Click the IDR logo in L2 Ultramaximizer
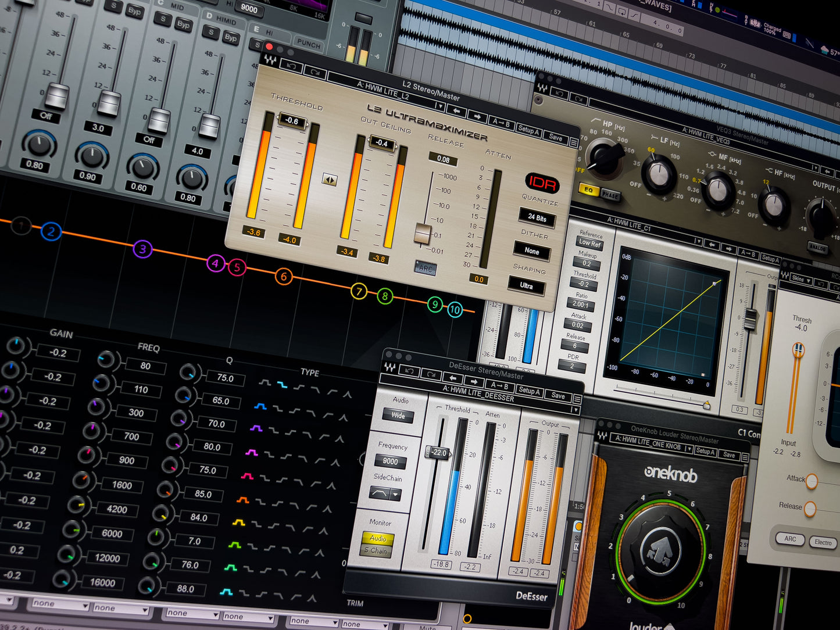This screenshot has height=630, width=840. tap(542, 184)
